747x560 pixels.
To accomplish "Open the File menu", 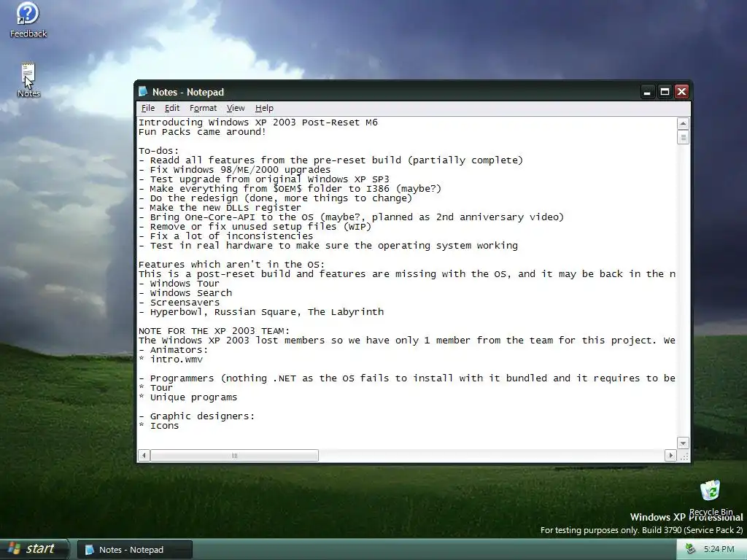I will pyautogui.click(x=147, y=108).
